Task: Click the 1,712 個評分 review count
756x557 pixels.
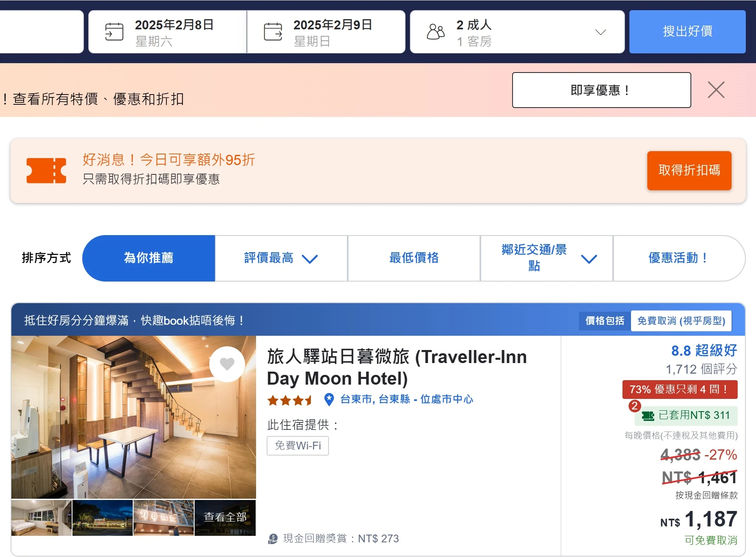Action: pos(701,369)
